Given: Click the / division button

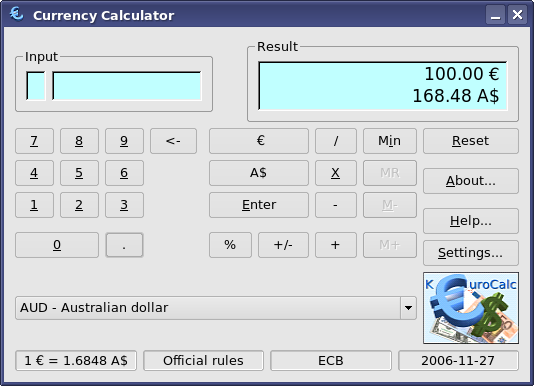Looking at the screenshot, I should (336, 141).
